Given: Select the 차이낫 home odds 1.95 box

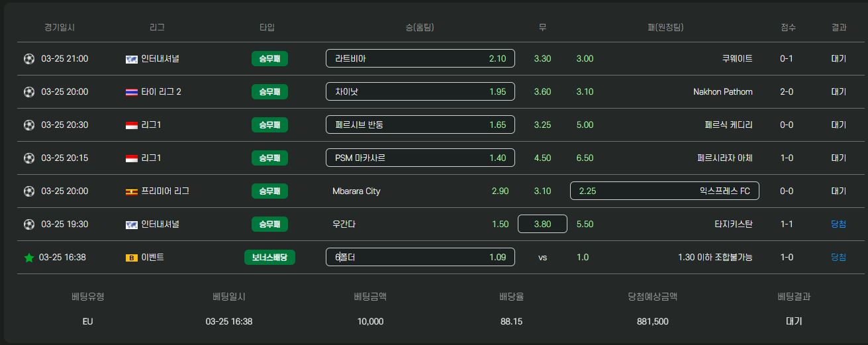Looking at the screenshot, I should [x=420, y=91].
